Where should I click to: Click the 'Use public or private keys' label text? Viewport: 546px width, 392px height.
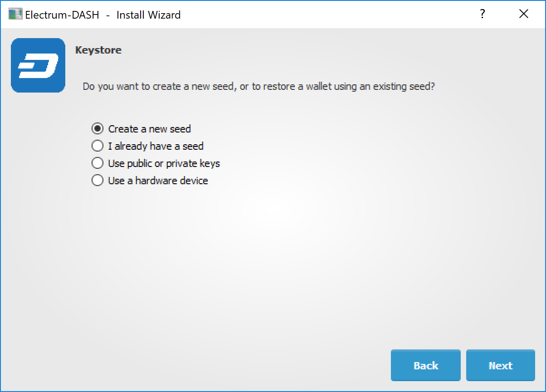(x=164, y=163)
